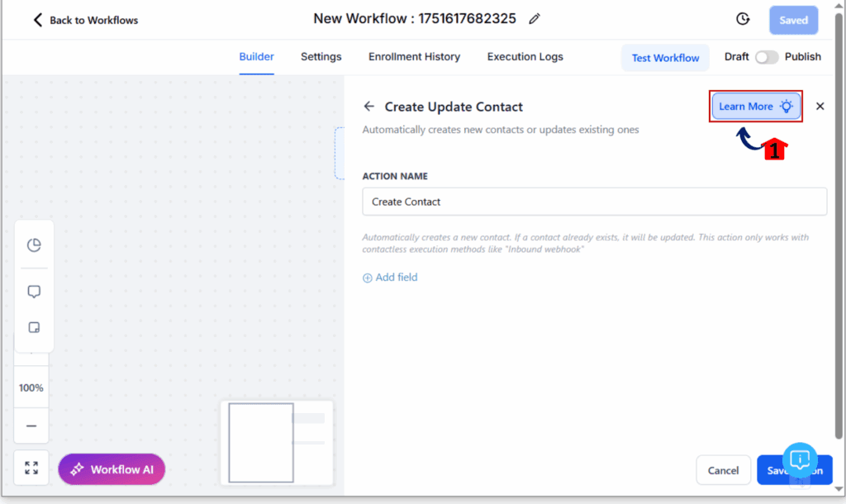Viewport: 846px width, 504px height.
Task: Open the Execution Logs tab
Action: pyautogui.click(x=525, y=57)
